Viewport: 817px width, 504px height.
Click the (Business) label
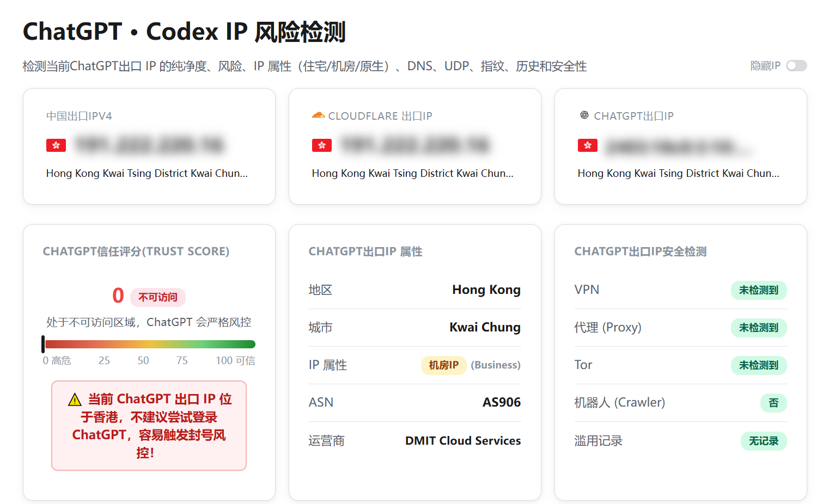point(496,365)
